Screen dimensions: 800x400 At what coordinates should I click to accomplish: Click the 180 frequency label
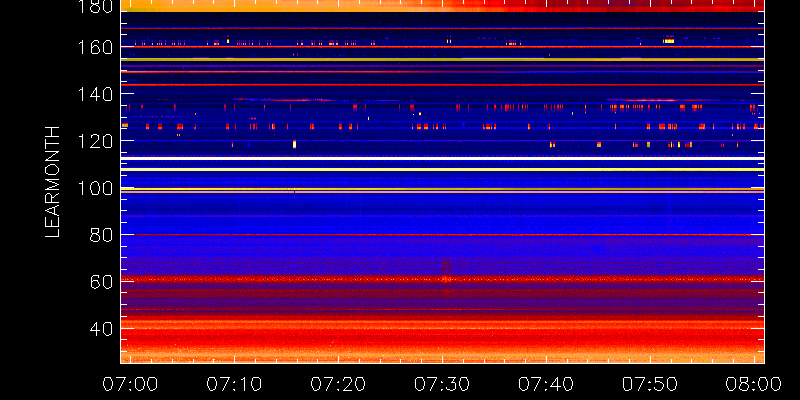pyautogui.click(x=95, y=6)
